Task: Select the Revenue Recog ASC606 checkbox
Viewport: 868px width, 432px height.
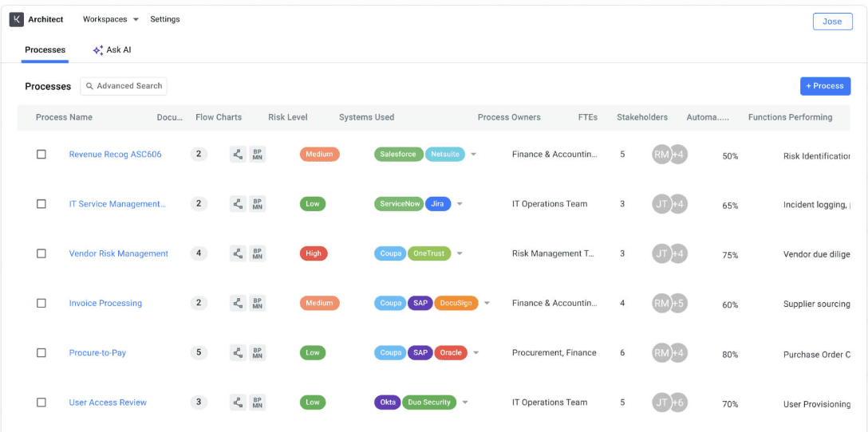Action: pyautogui.click(x=41, y=155)
